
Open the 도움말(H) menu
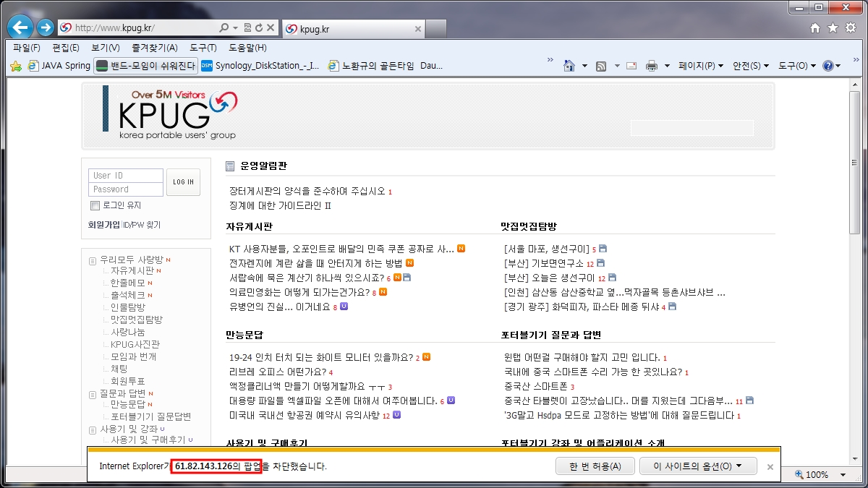(x=248, y=48)
